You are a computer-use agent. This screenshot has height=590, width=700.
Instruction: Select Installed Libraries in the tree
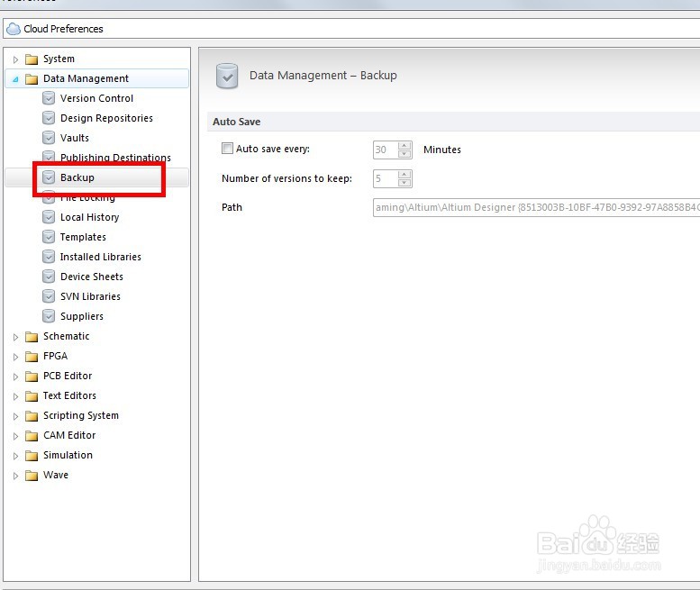pos(100,257)
